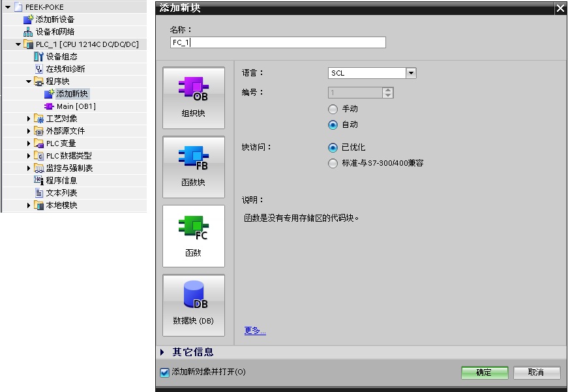The image size is (568, 392).
Task: Open the 语言 SCL dropdown
Action: [411, 73]
